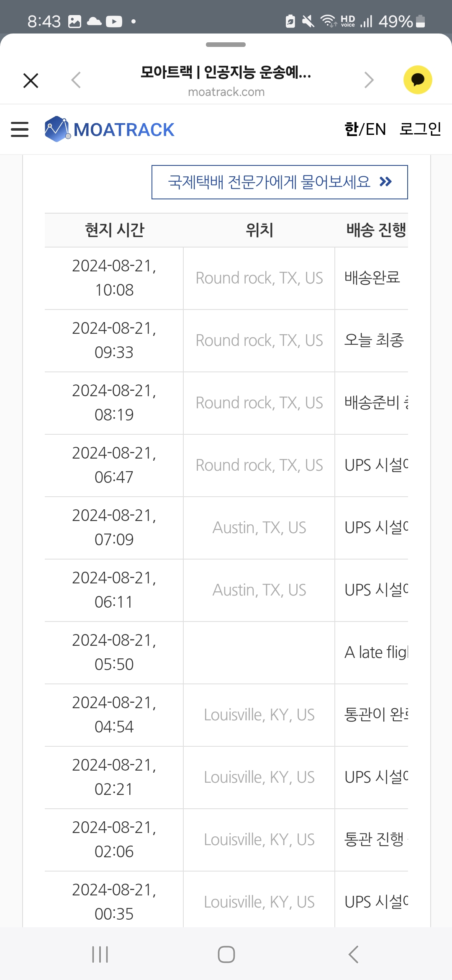Image resolution: width=452 pixels, height=980 pixels.
Task: Tap the 배송 진행 column header
Action: 376,230
